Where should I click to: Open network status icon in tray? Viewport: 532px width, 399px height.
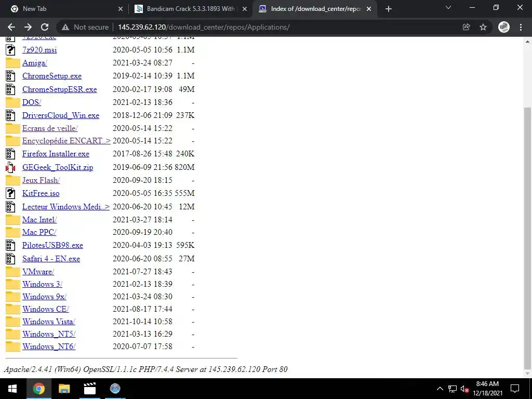click(x=453, y=389)
